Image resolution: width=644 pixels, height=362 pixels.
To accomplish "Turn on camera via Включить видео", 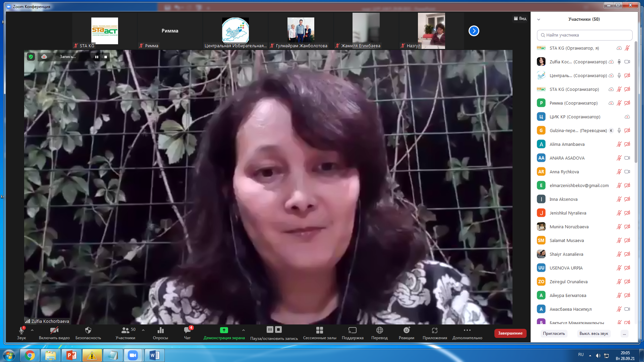I will tap(54, 330).
